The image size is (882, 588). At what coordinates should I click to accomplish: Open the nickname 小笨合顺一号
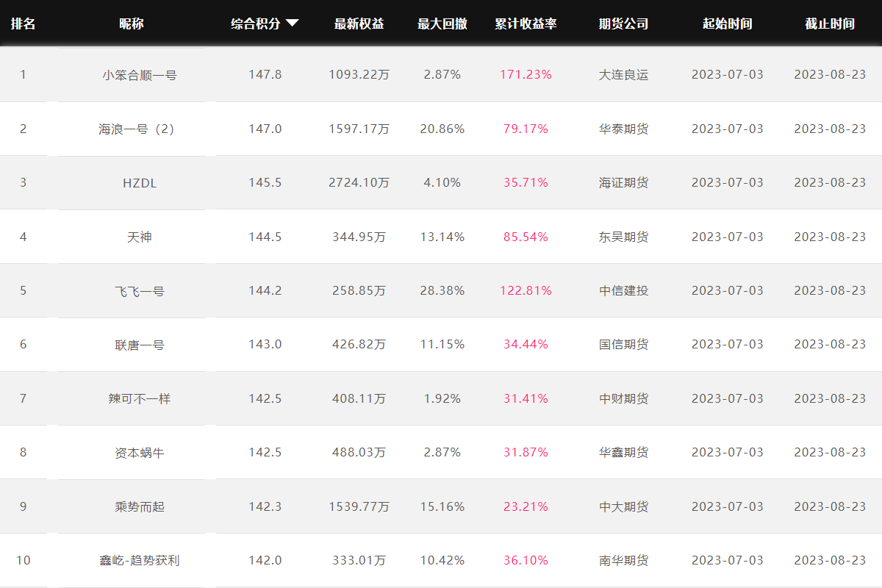pyautogui.click(x=140, y=75)
